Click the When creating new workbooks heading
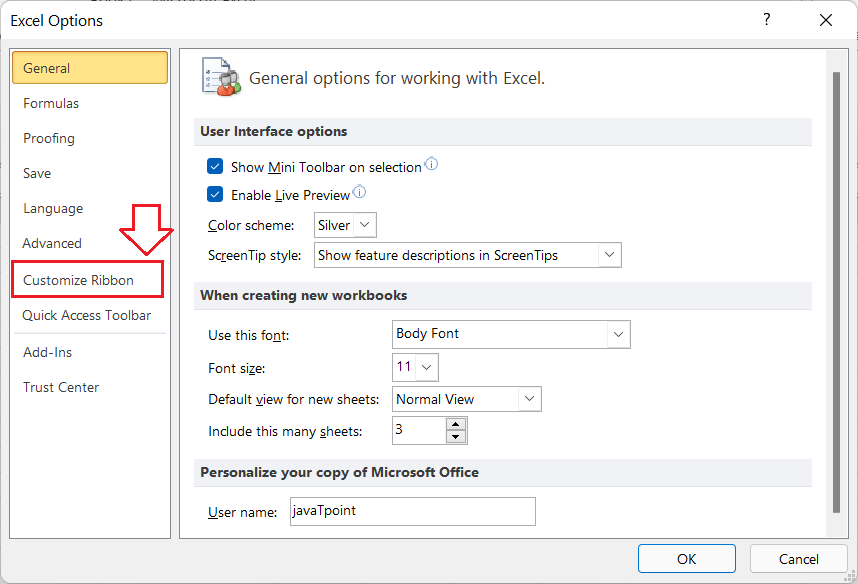 304,296
